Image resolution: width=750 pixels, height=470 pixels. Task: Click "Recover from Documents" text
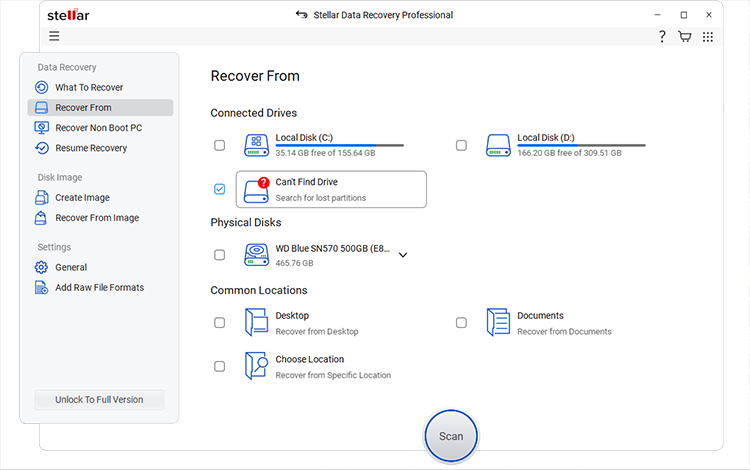pyautogui.click(x=564, y=331)
